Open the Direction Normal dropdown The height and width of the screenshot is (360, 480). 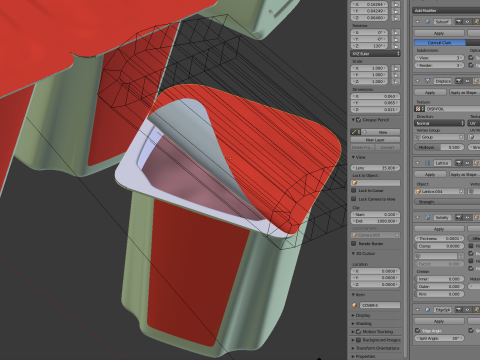tap(439, 123)
